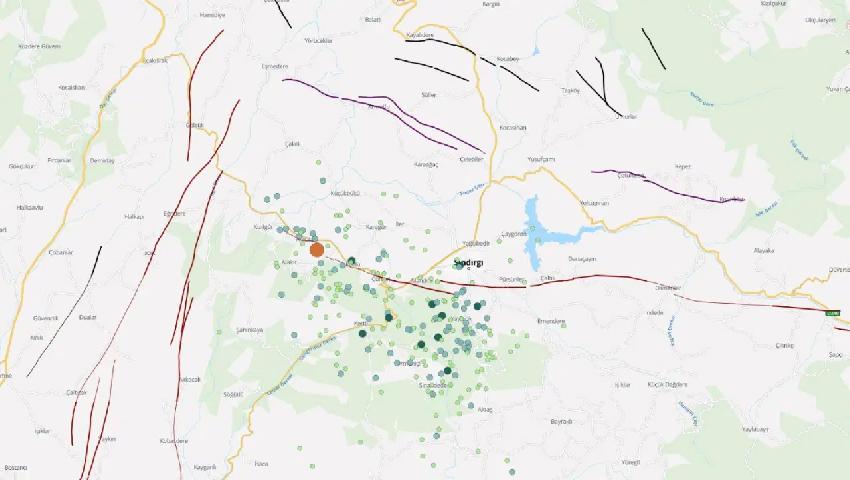Click the Bolatlı village label
Screen dimensions: 850x480
click(x=372, y=20)
